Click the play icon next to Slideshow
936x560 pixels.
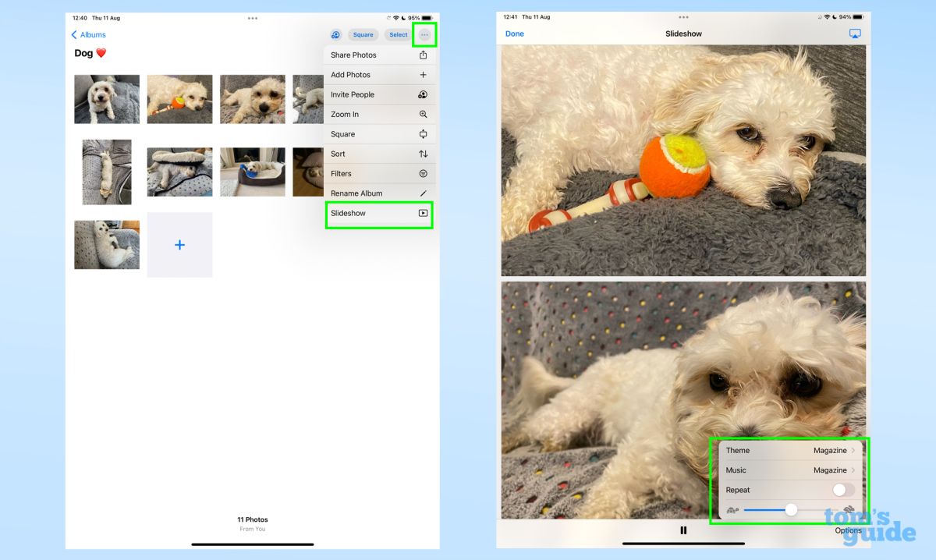424,212
